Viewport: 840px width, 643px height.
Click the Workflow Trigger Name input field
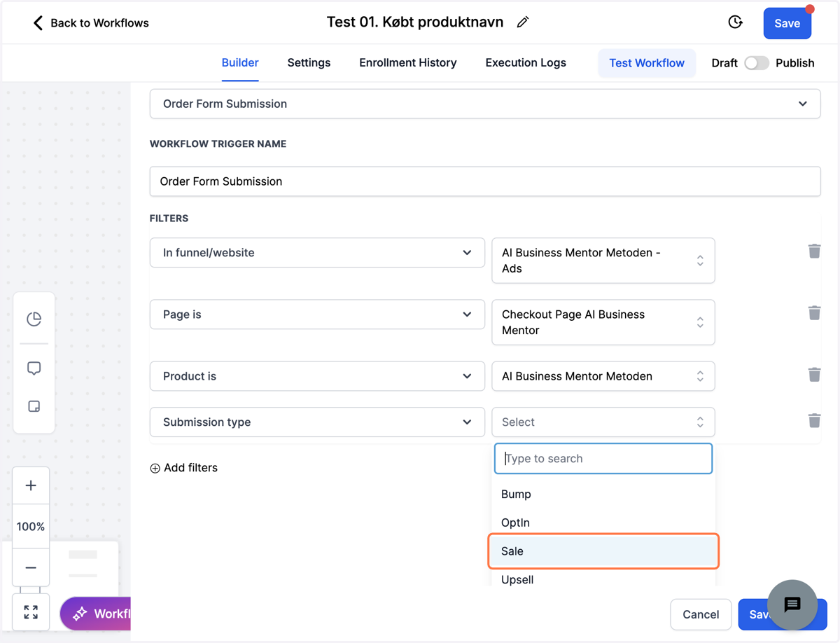click(x=485, y=181)
